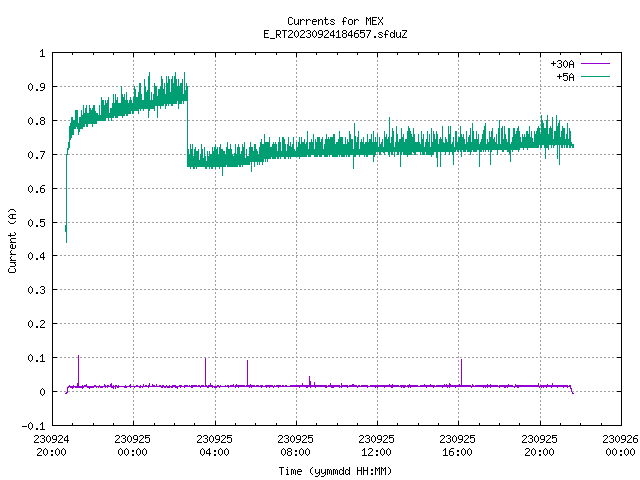
Task: Click the y-axis value 0.6
Action: (x=36, y=189)
